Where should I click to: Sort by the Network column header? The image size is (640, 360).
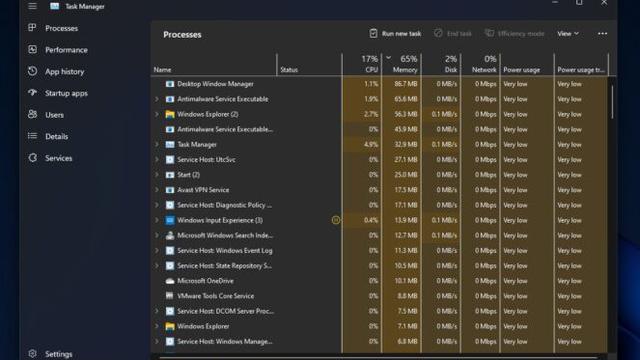click(480, 64)
